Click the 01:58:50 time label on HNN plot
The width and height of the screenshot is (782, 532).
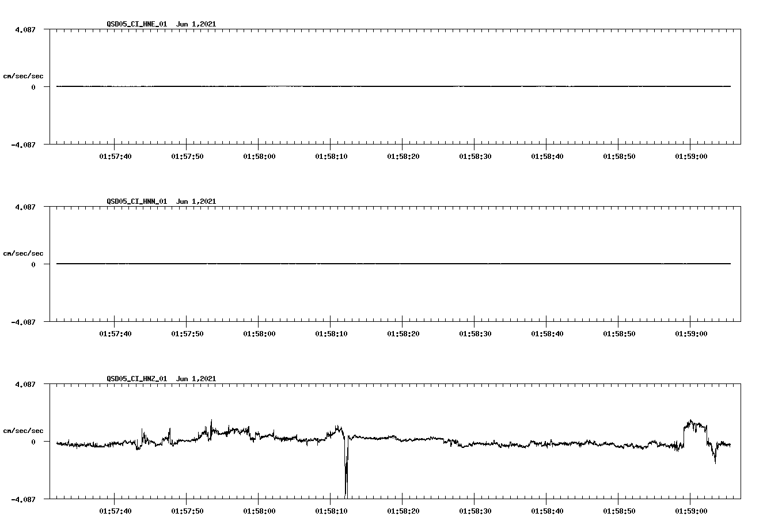pyautogui.click(x=619, y=334)
